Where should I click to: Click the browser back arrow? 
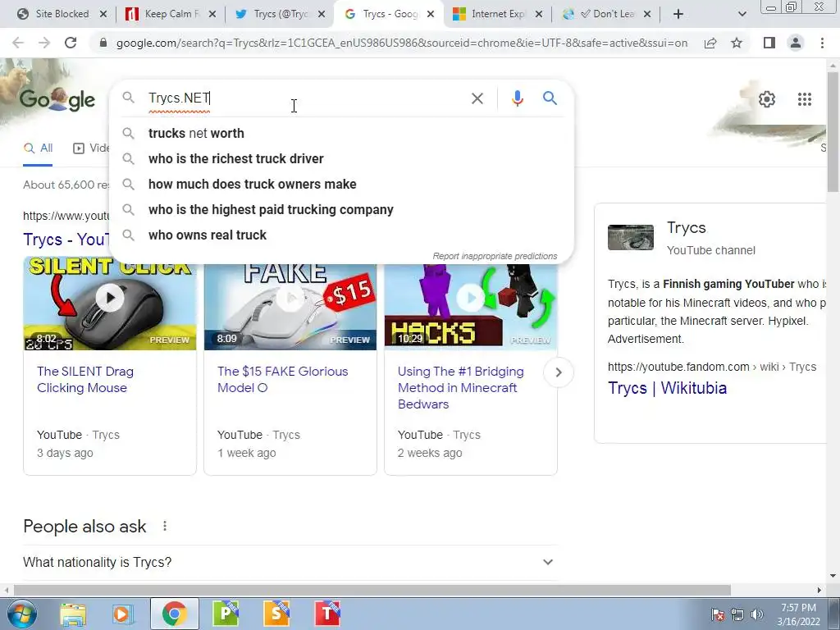(x=18, y=43)
